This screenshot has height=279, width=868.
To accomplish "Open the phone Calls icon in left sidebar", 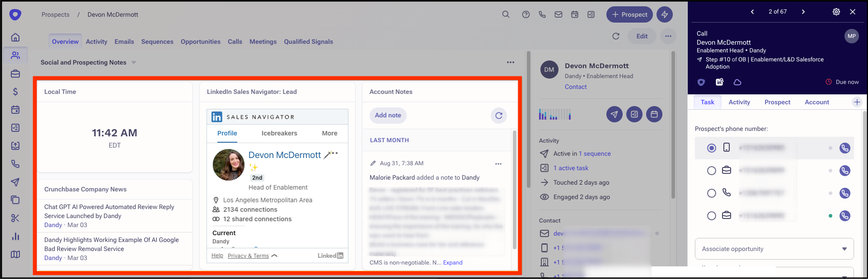I will coord(15,164).
